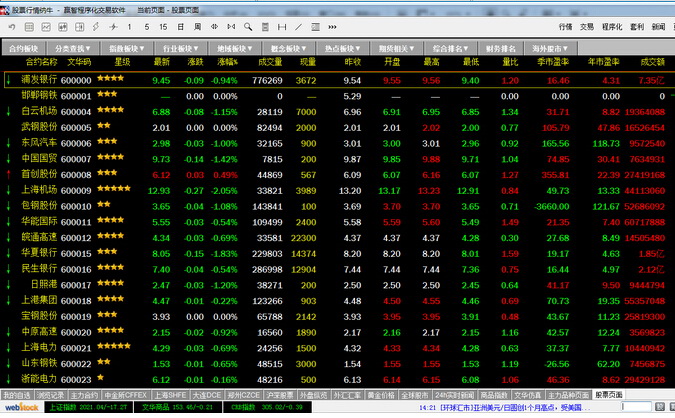The height and width of the screenshot is (418, 675).
Task: Click the tick chart zigzag icon
Action: tap(113, 27)
